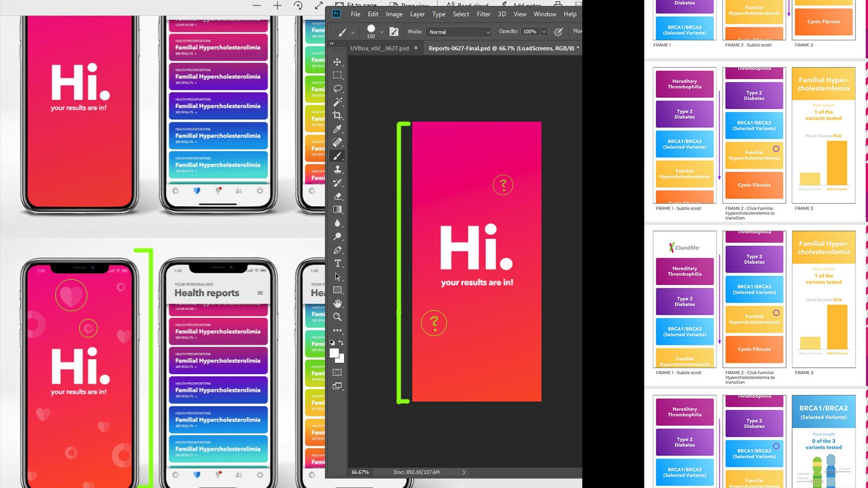Pick the Eyedropper tool
This screenshot has height=488, width=868.
point(337,129)
